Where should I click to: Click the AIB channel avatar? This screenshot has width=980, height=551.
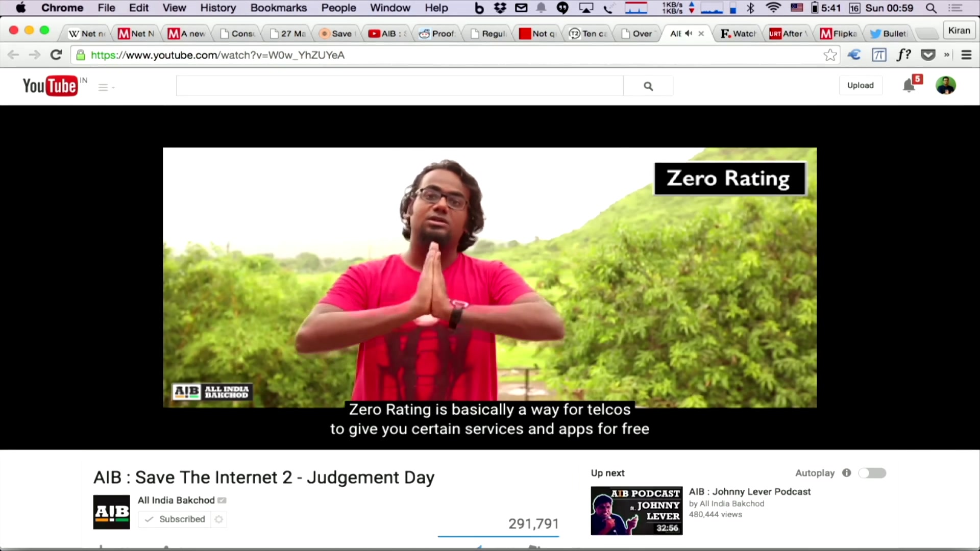112,512
